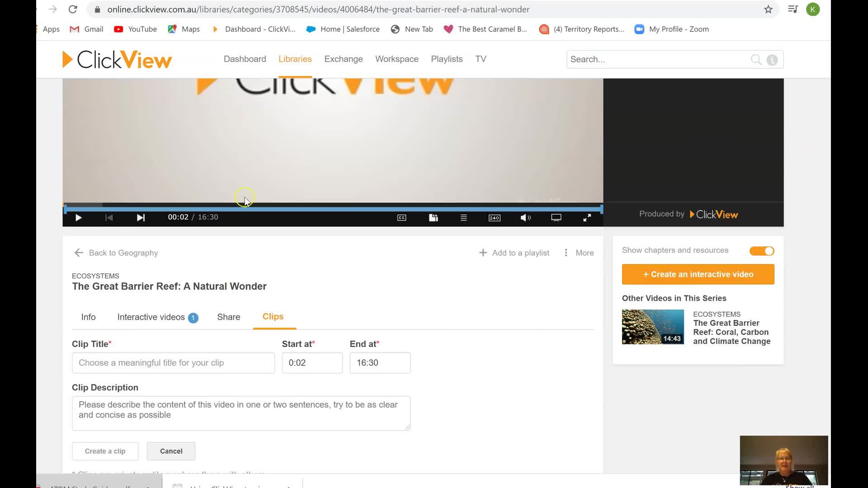Bookmark this page with the star icon
The height and width of the screenshot is (488, 868).
point(768,9)
